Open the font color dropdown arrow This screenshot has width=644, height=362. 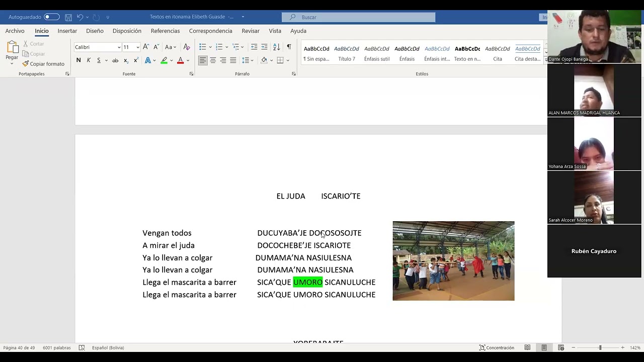coord(188,60)
